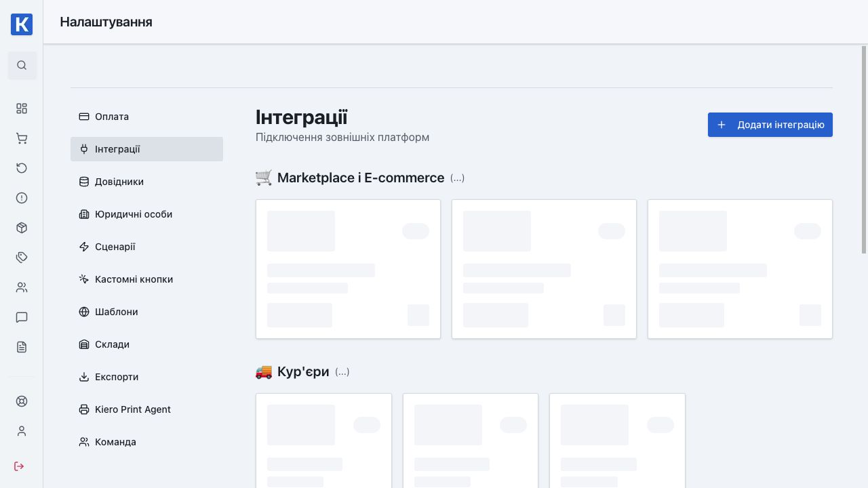Image resolution: width=868 pixels, height=488 pixels.
Task: Open the dashboard grid icon
Action: (22, 108)
